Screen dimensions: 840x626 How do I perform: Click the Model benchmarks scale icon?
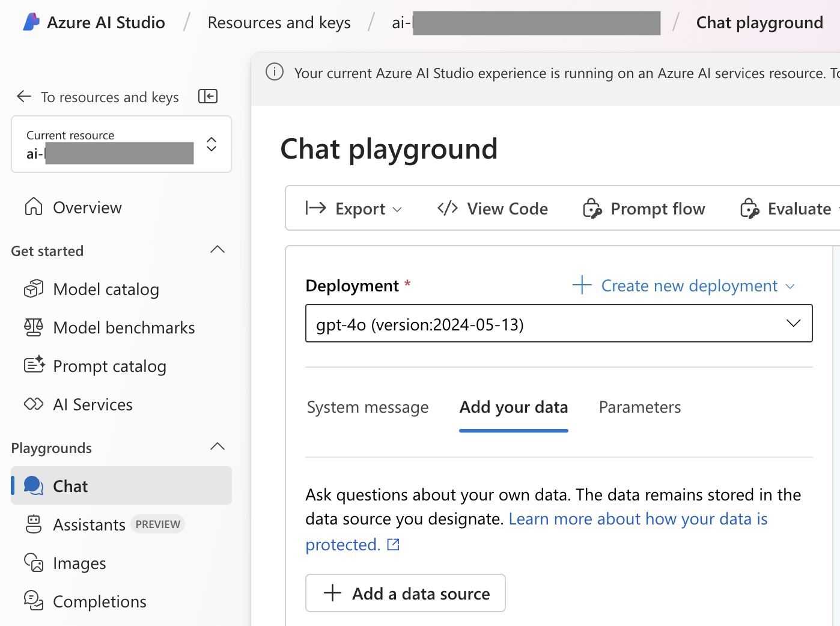[x=34, y=327]
